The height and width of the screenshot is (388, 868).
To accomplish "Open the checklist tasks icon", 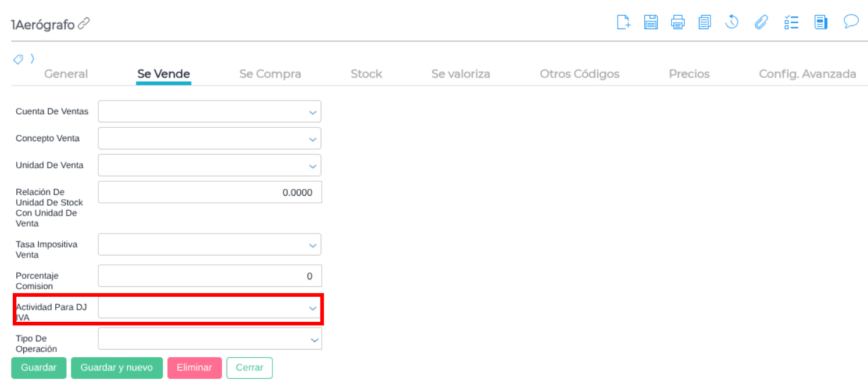I will click(x=791, y=23).
